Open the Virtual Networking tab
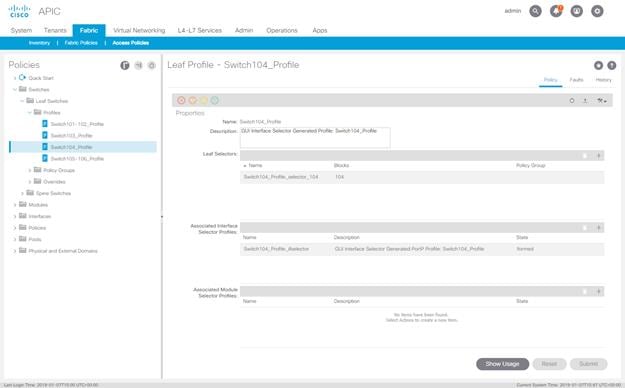Image resolution: width=625 pixels, height=388 pixels. coord(139,30)
